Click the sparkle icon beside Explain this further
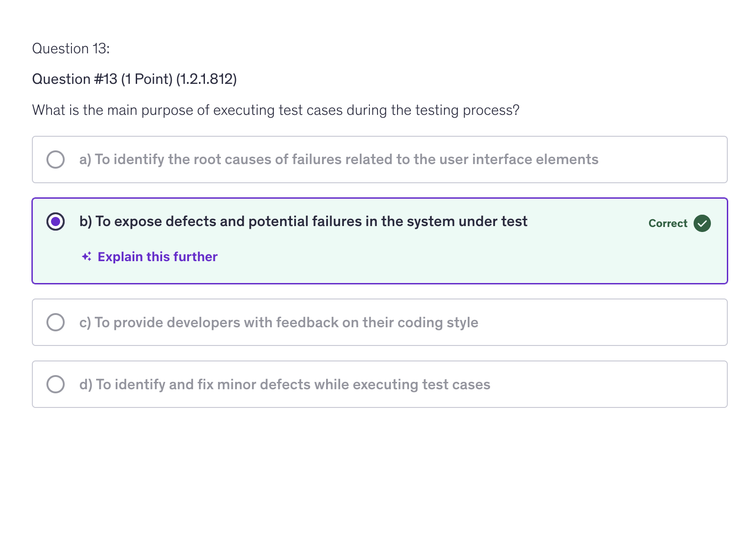Screen dimensions: 756x546 pos(87,257)
